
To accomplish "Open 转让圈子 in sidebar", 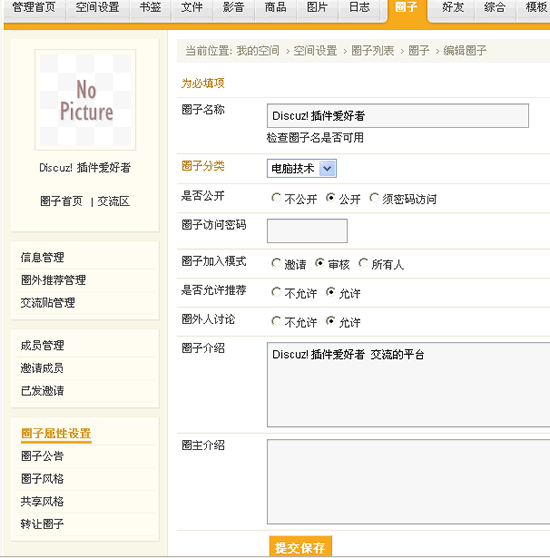I will click(x=42, y=524).
